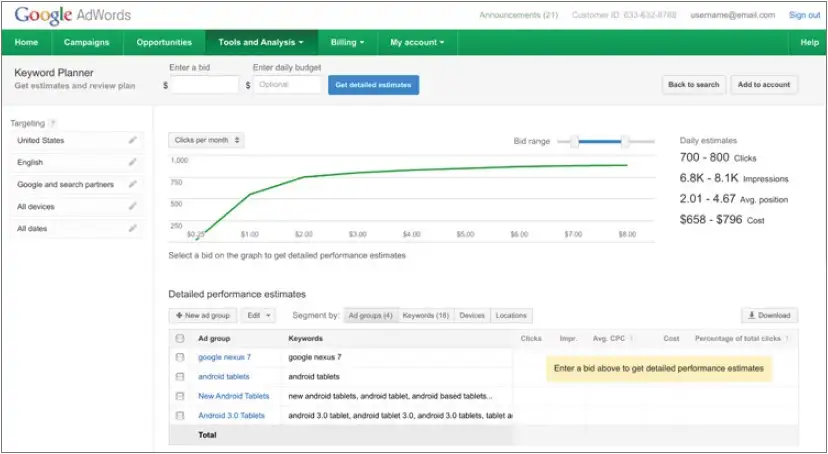Click the Download button
This screenshot has height=454, width=828.
769,316
